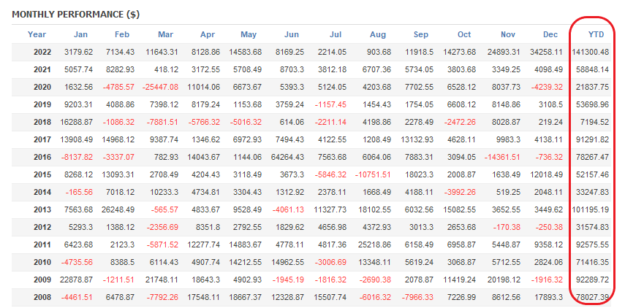This screenshot has width=644, height=308.
Task: Click the Jan column header
Action: [80, 34]
